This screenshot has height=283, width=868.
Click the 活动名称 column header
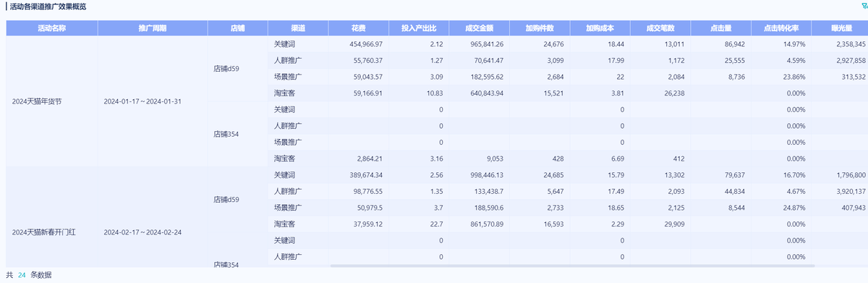click(51, 28)
